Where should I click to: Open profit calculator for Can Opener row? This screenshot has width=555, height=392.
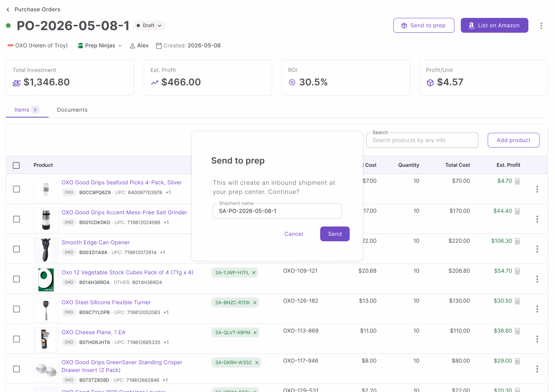tap(518, 241)
